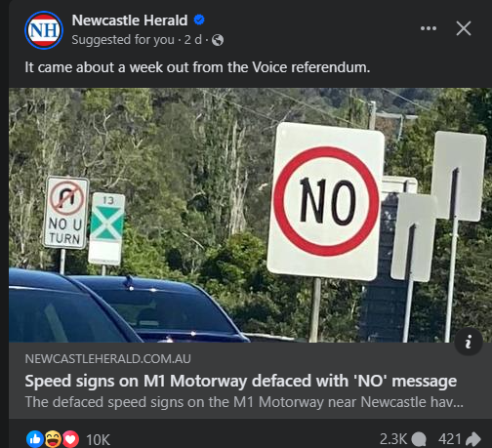The image size is (492, 448).
Task: Click the 'Suggested for you' label
Action: click(x=123, y=40)
